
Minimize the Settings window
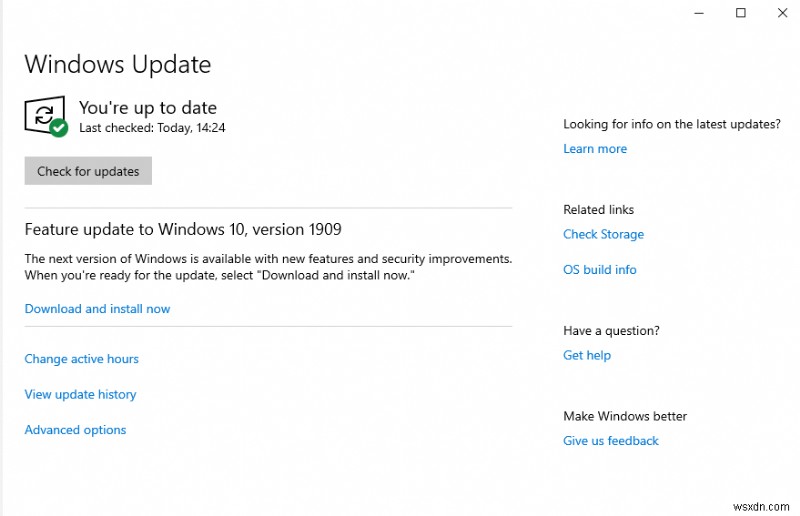(699, 13)
